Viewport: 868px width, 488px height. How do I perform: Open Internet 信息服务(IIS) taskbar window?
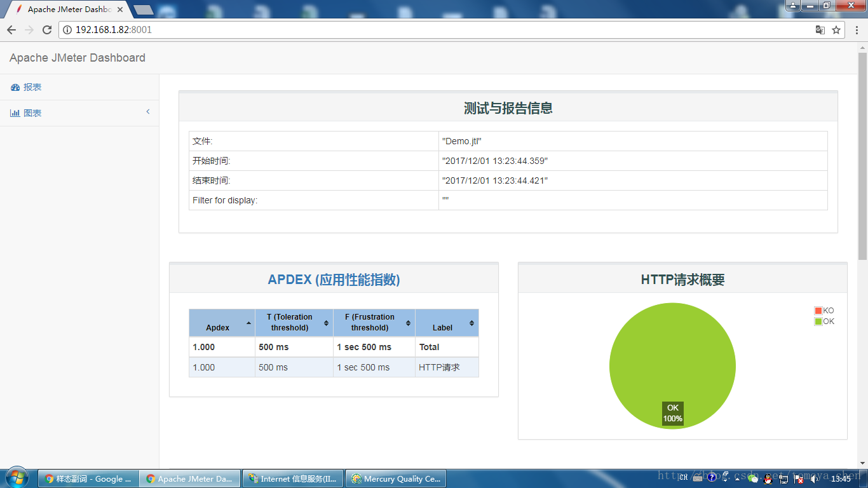(x=293, y=478)
